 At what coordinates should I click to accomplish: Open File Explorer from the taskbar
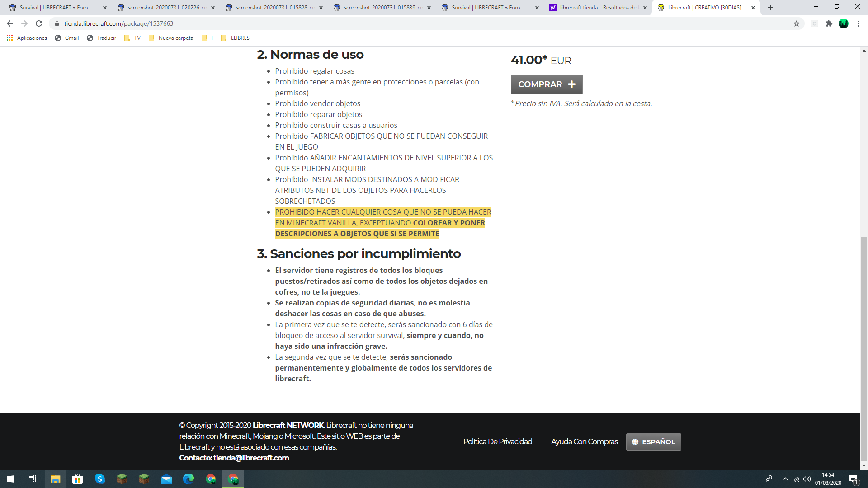55,479
